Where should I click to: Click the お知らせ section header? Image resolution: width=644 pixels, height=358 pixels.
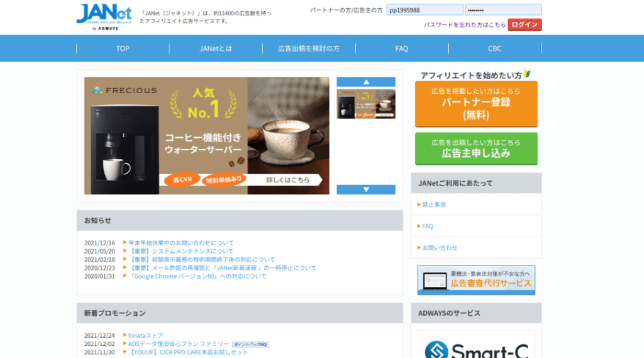[x=240, y=220]
